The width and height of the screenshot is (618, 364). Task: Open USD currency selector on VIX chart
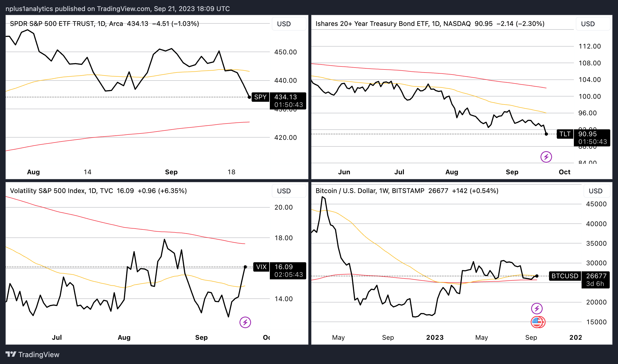289,191
